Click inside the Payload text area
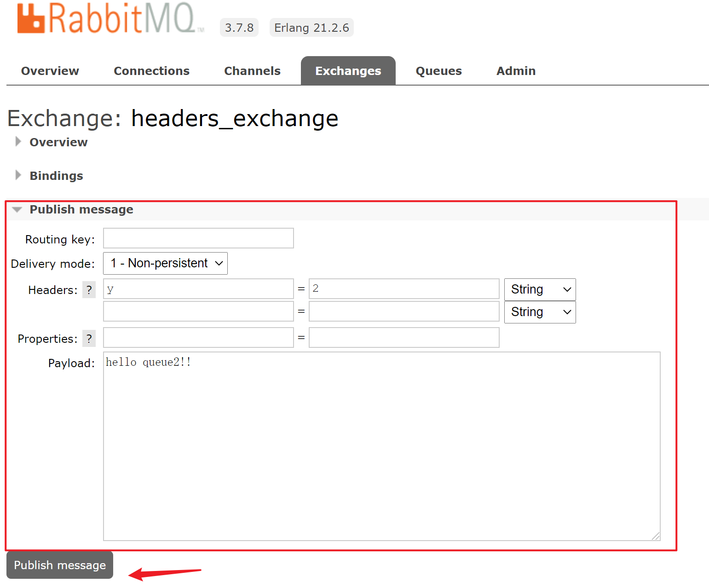 pos(381,446)
